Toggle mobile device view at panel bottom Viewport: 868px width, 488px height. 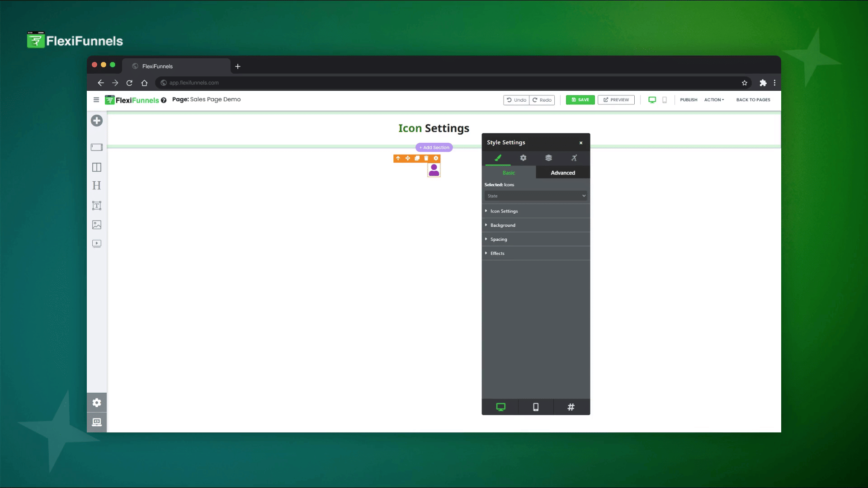click(x=536, y=407)
